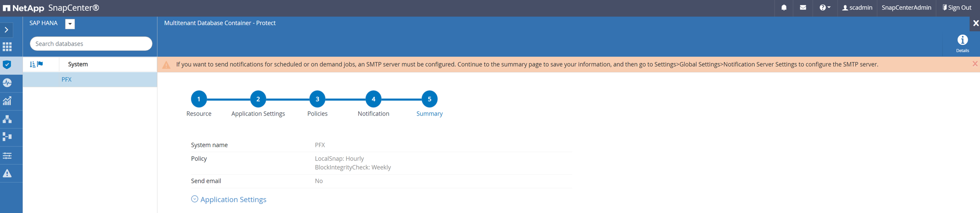Click the Sign Out link

point(957,8)
